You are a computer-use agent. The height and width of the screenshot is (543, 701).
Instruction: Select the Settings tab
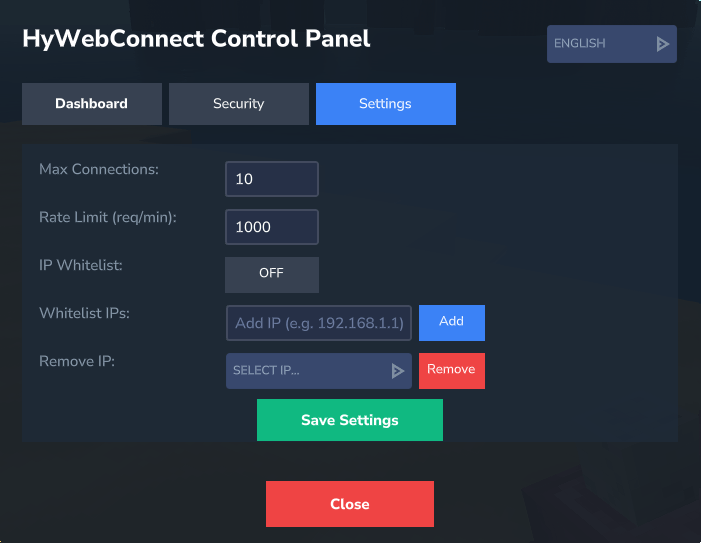385,104
